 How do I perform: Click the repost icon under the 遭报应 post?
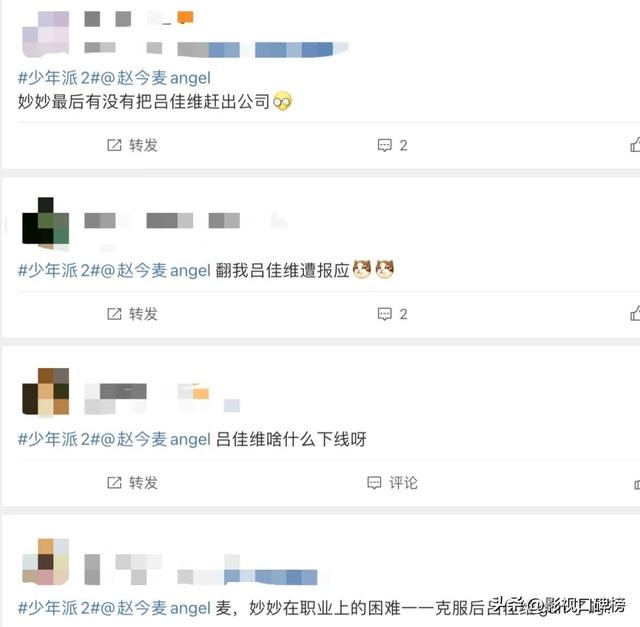114,314
